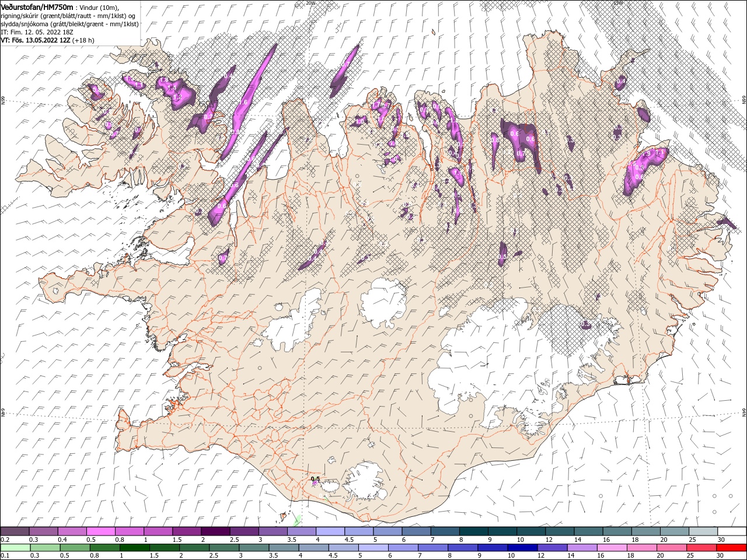Select the lower-scale red swatch between 25 and 30

click(701, 548)
